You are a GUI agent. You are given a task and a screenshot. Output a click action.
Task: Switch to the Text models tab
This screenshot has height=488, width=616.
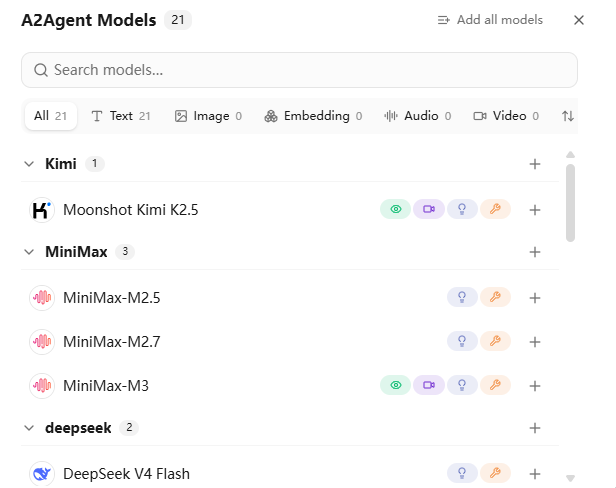point(121,116)
